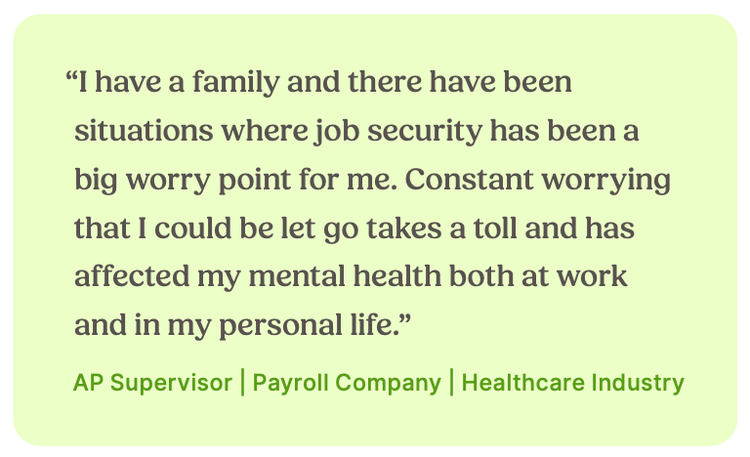Click the phrase "big worry point"

pos(183,180)
